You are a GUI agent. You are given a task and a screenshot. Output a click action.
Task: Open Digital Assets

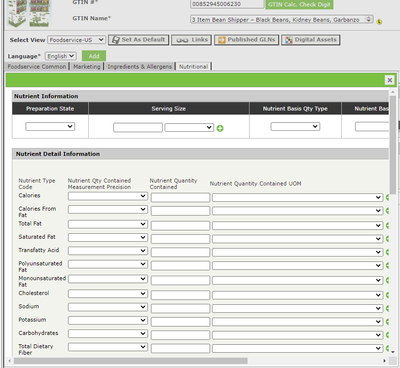311,40
